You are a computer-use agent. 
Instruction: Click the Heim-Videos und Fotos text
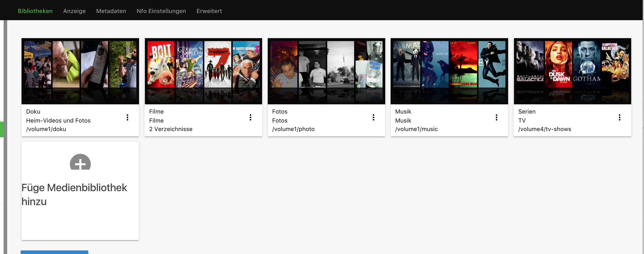tap(58, 120)
